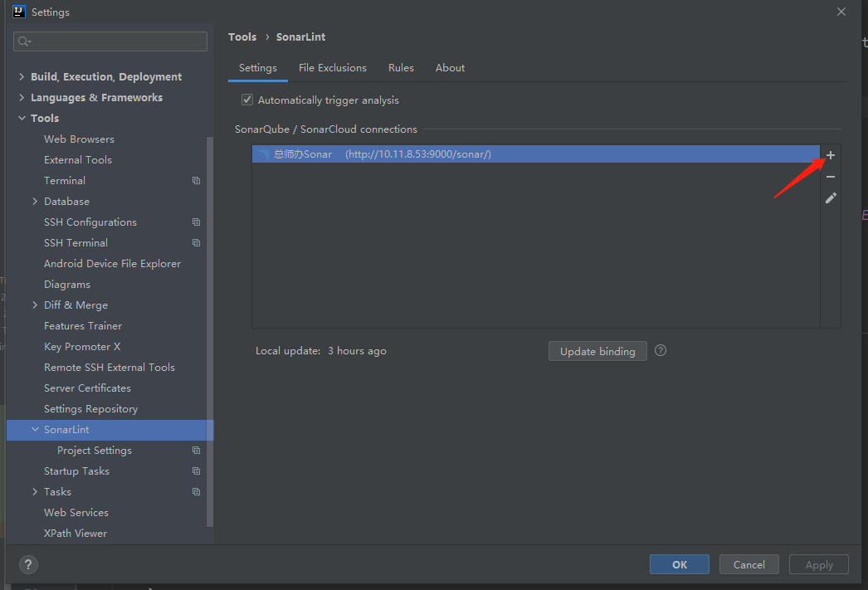The width and height of the screenshot is (868, 590).
Task: Select Settings Repository item
Action: [x=90, y=409]
